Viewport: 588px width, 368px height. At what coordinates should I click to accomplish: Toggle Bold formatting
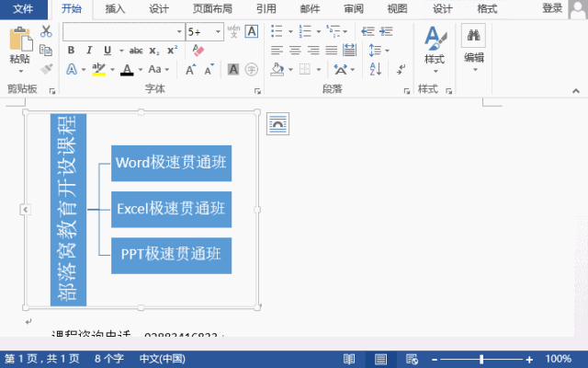coord(71,50)
